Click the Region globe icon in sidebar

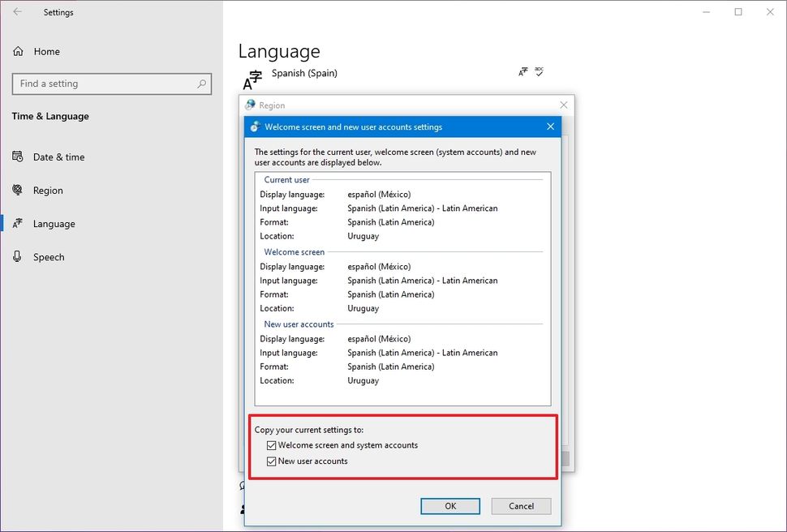[19, 190]
